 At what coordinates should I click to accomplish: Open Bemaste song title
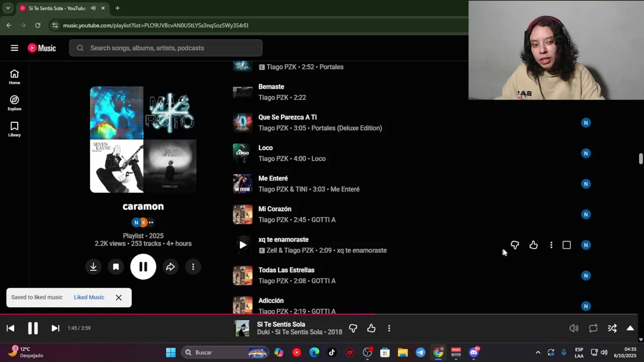point(271,87)
